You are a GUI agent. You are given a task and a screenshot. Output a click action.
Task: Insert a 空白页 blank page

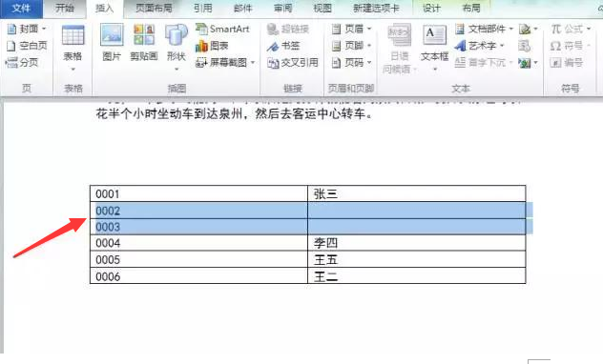coord(27,46)
